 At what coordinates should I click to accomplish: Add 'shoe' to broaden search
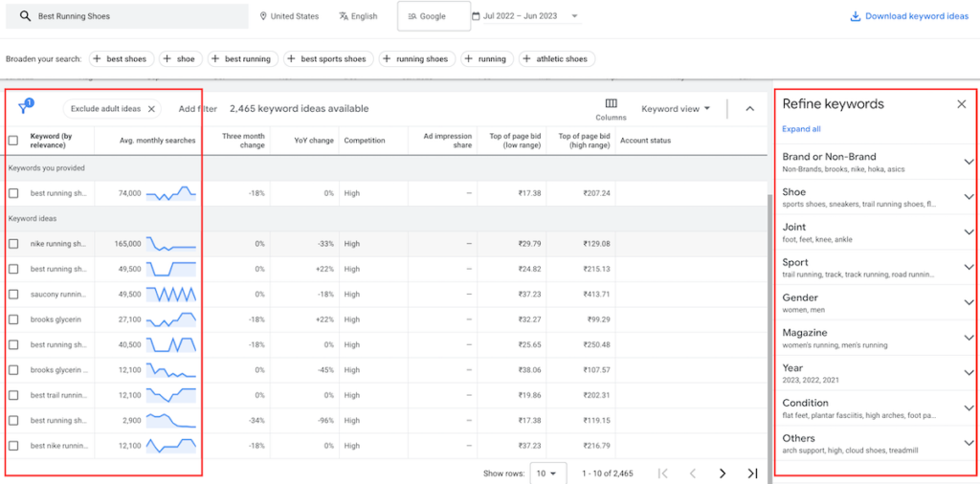(x=181, y=58)
